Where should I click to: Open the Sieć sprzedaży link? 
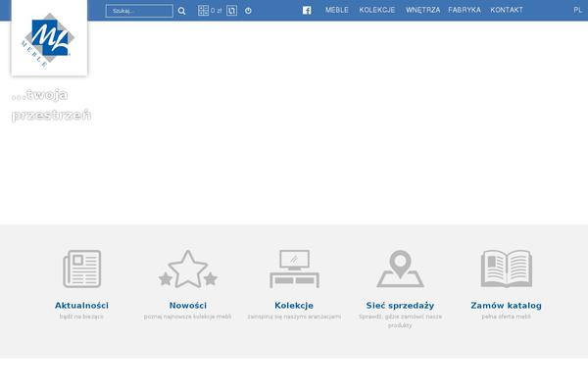pos(400,306)
